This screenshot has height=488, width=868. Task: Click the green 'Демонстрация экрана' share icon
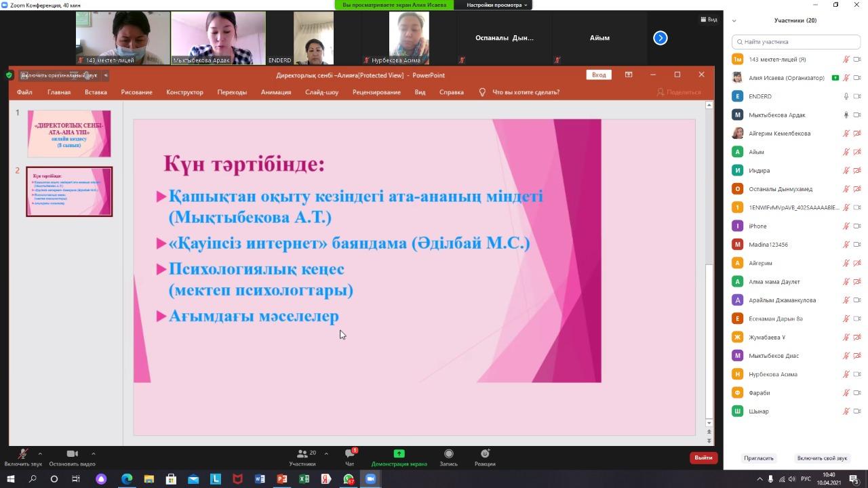(x=399, y=454)
